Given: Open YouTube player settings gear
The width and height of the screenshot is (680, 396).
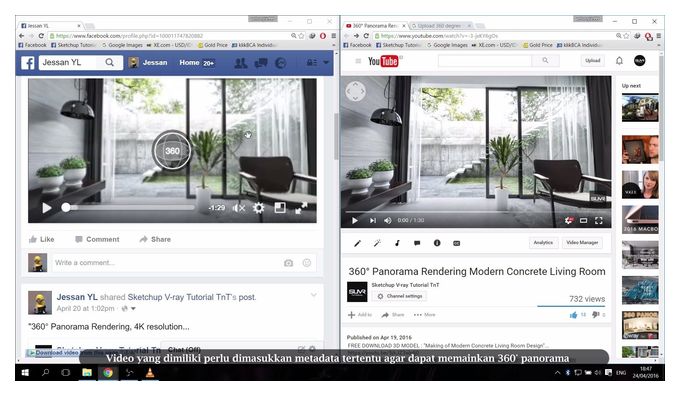Looking at the screenshot, I should [x=569, y=220].
